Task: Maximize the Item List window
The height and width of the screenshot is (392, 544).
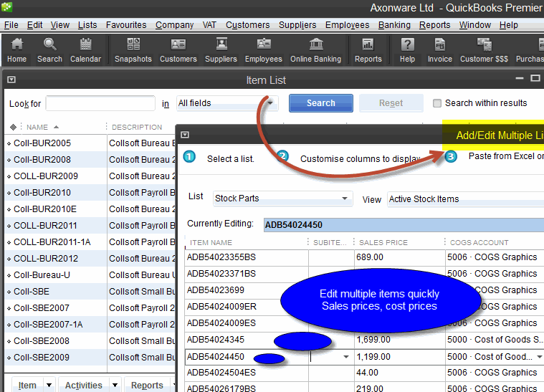Action: tap(535, 78)
